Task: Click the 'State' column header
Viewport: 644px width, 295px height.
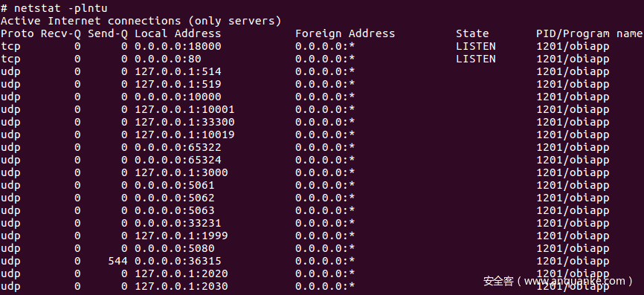Action: click(x=472, y=33)
